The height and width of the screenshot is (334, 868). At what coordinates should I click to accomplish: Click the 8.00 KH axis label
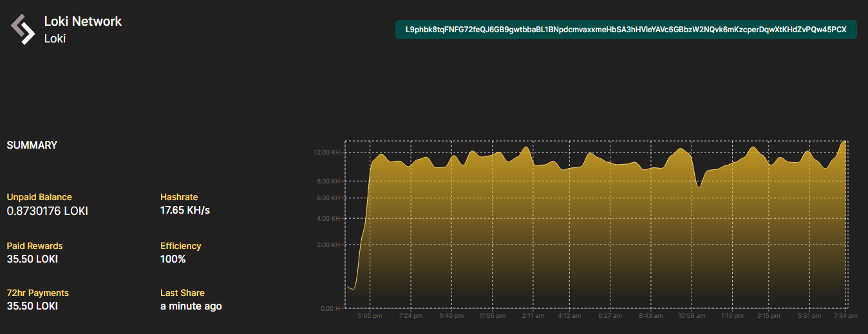point(328,181)
